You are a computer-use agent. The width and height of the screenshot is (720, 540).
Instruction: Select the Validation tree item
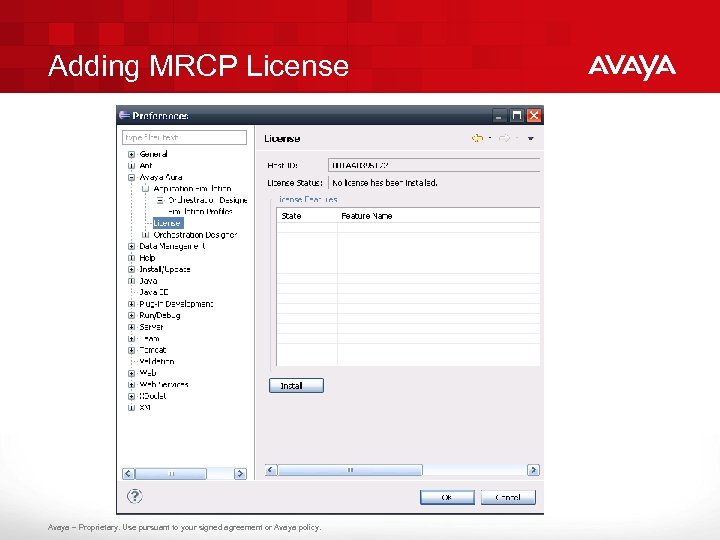(157, 361)
